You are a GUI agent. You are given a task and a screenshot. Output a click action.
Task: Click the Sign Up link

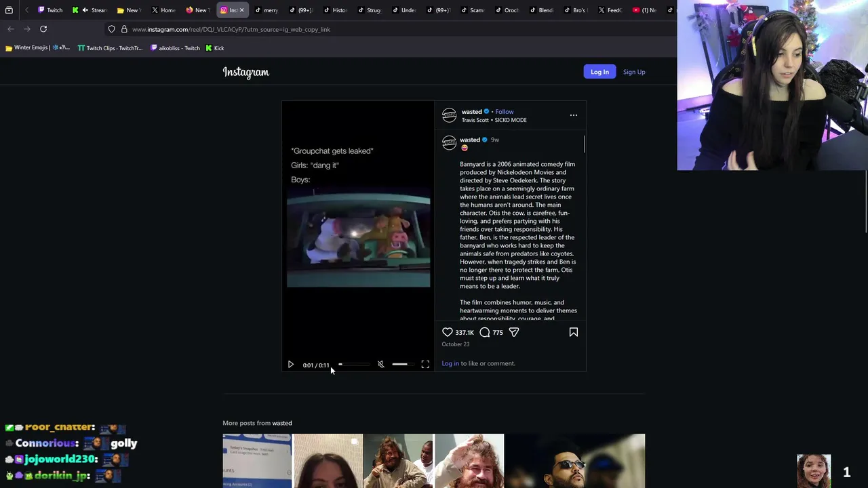634,72
